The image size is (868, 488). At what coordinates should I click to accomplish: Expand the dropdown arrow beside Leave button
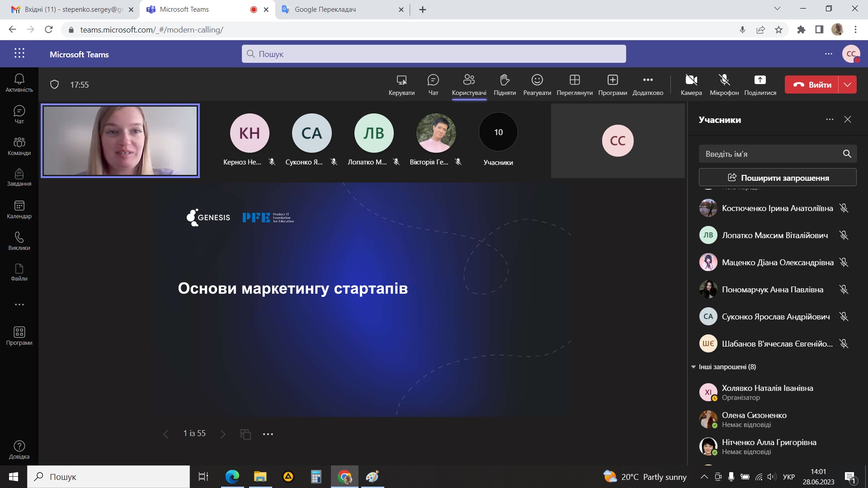click(848, 84)
